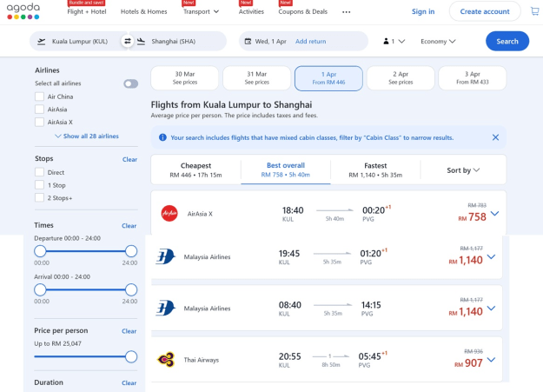
Task: Swap origin and destination airports
Action: tap(128, 41)
